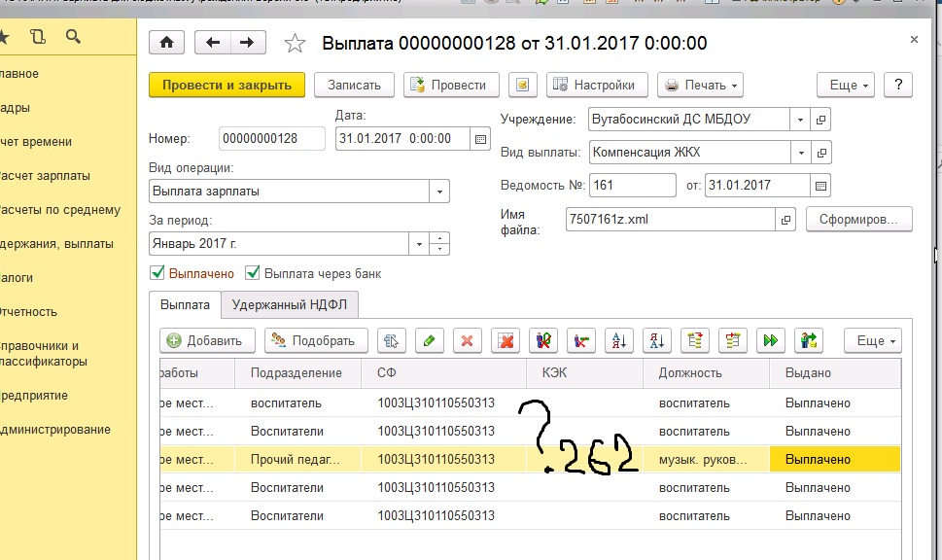Image resolution: width=942 pixels, height=560 pixels.
Task: Click the green pencil edit row icon
Action: 430,340
